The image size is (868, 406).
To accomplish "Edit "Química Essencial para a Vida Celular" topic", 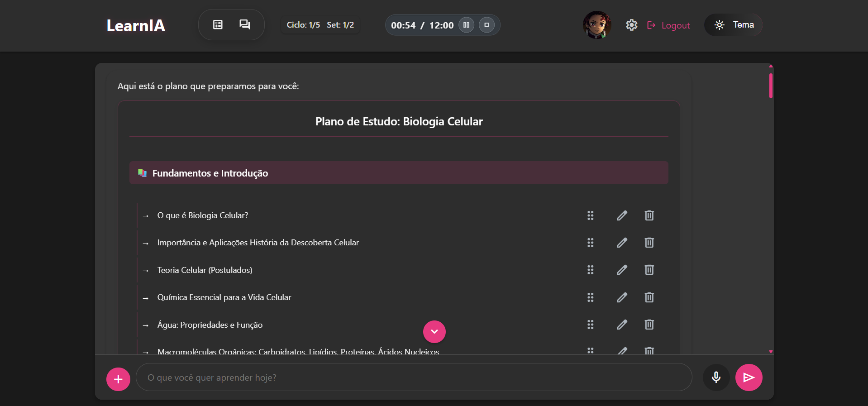I will click(622, 297).
